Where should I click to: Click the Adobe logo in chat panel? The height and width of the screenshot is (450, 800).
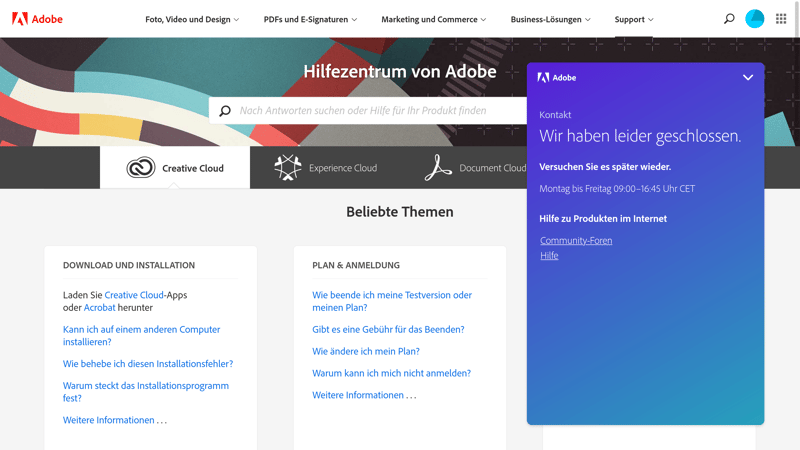coord(557,77)
